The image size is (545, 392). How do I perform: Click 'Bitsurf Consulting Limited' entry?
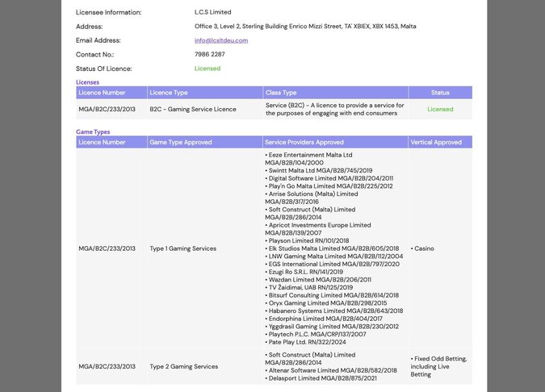[x=332, y=295]
